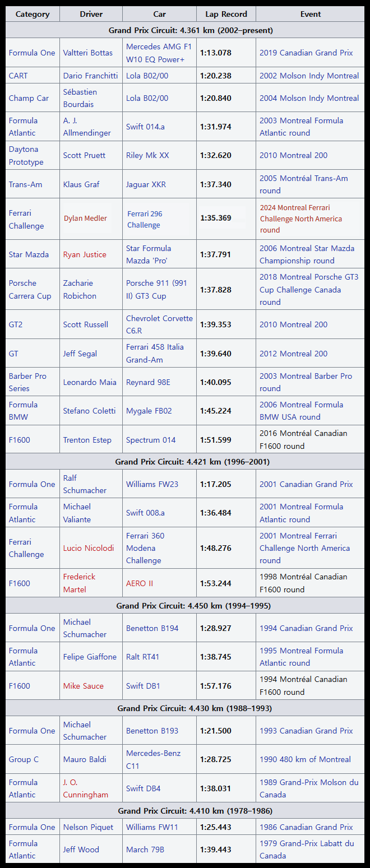Click the red J. O. Cunningham link
370x868 pixels.
(x=85, y=788)
